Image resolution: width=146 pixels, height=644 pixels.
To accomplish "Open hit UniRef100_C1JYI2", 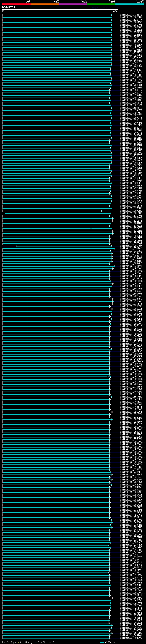I will point(131,253).
